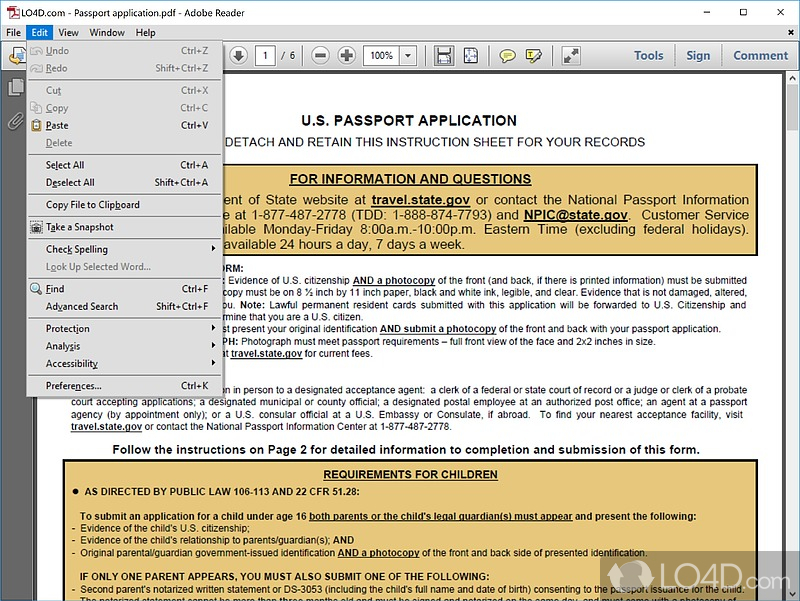This screenshot has height=601, width=800.
Task: Click the FOR INFORMATION AND QUESTIONS heading
Action: click(410, 179)
